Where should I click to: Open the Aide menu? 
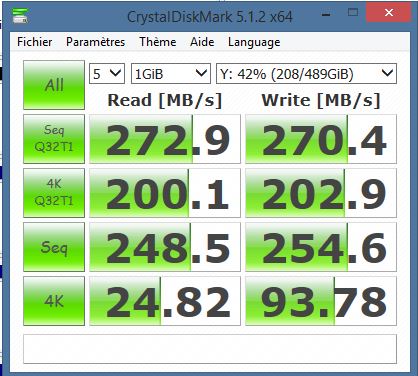pos(202,42)
